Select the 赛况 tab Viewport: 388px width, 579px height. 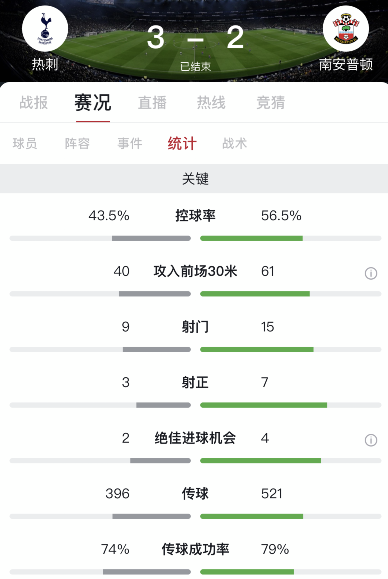click(93, 102)
